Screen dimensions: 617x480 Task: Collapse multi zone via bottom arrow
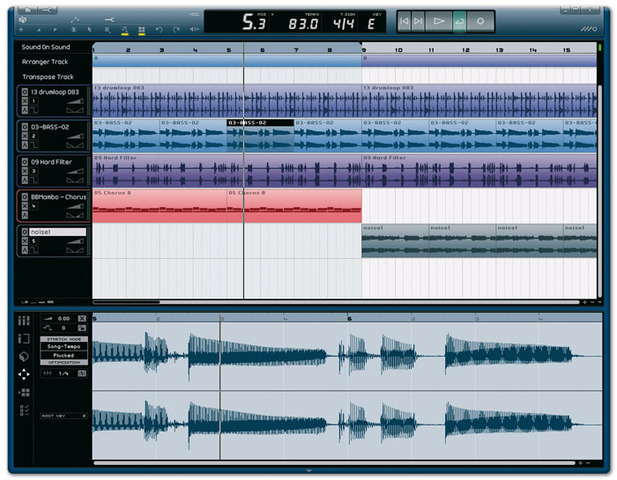coord(308,471)
